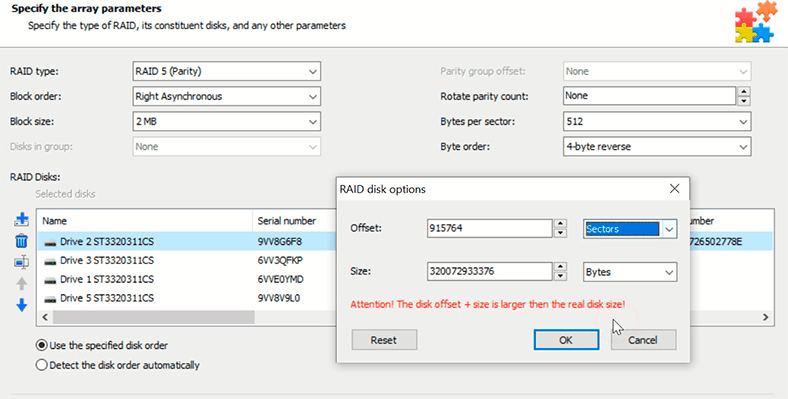Select the Drive 5 ST3320311CS row
Image resolution: width=788 pixels, height=399 pixels.
(x=187, y=298)
